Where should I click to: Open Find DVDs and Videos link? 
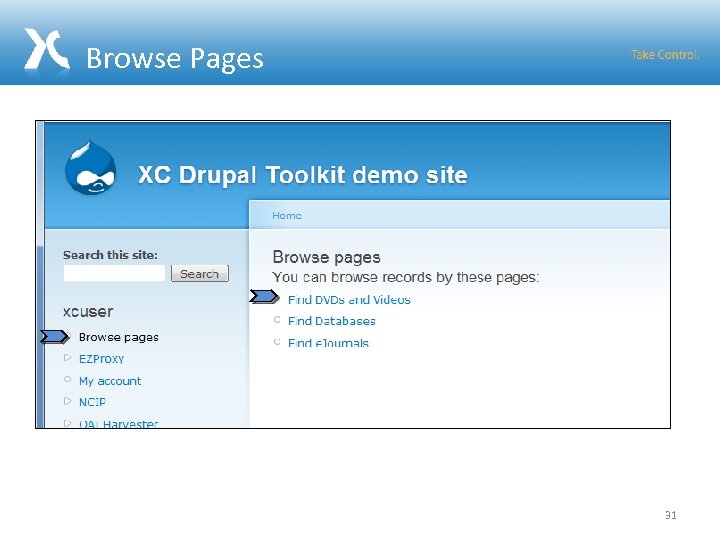pyautogui.click(x=349, y=299)
